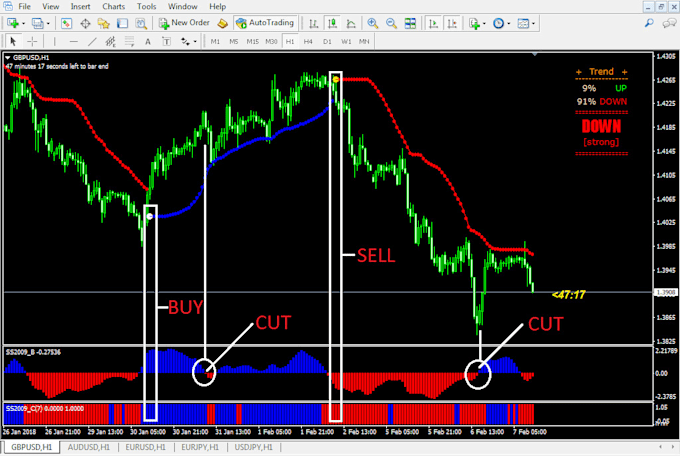Screen dimensions: 680x456
Task: Switch timeframe to MN
Action: 364,42
